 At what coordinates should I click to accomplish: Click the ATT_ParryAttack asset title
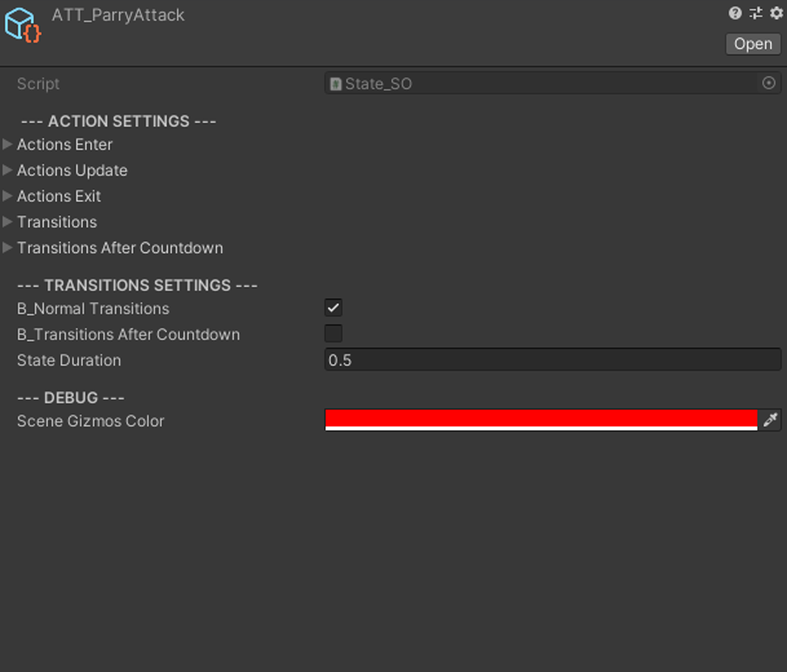point(118,15)
